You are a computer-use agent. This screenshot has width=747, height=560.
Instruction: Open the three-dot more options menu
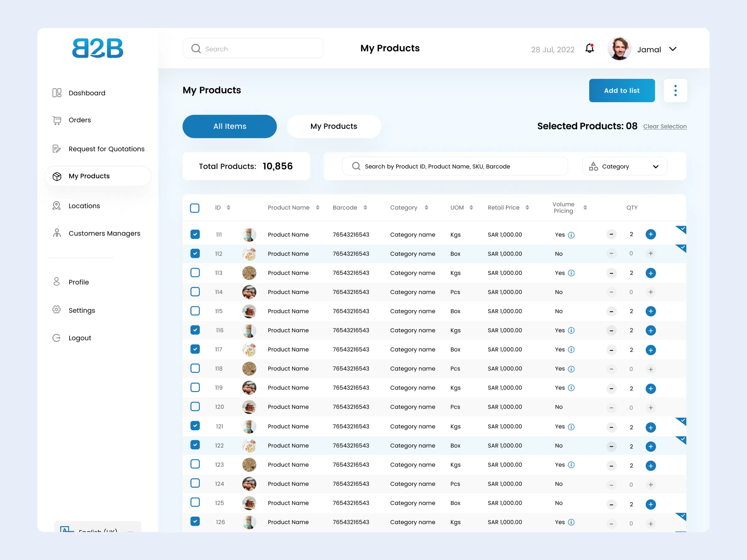pos(675,91)
